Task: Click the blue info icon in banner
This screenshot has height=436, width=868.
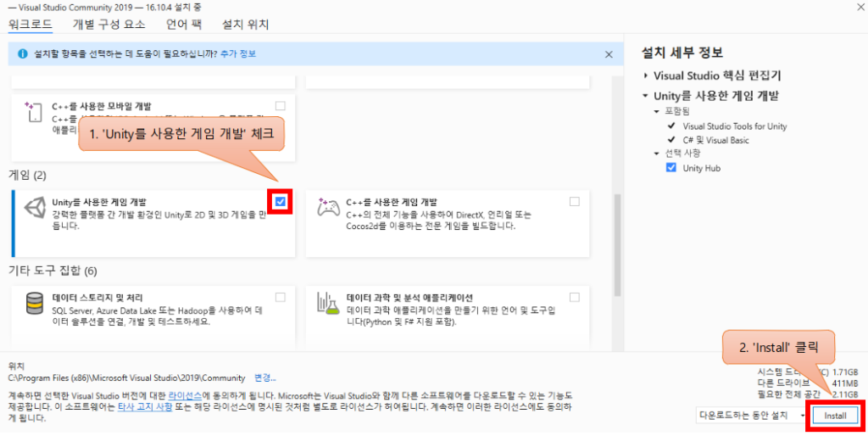Action: 23,53
